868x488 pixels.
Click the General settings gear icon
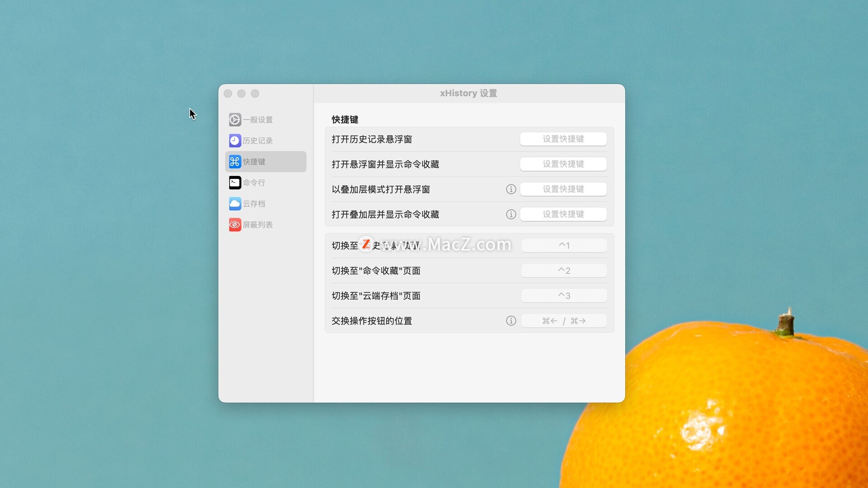point(235,120)
